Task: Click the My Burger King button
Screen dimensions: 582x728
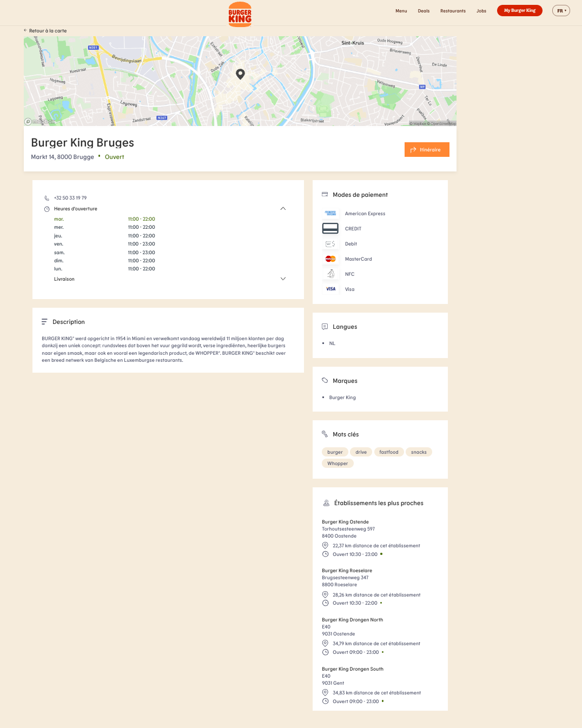Action: [x=520, y=10]
